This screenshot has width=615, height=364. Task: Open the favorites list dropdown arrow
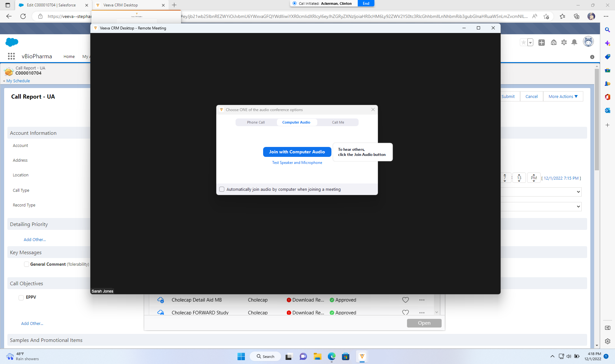(x=530, y=43)
